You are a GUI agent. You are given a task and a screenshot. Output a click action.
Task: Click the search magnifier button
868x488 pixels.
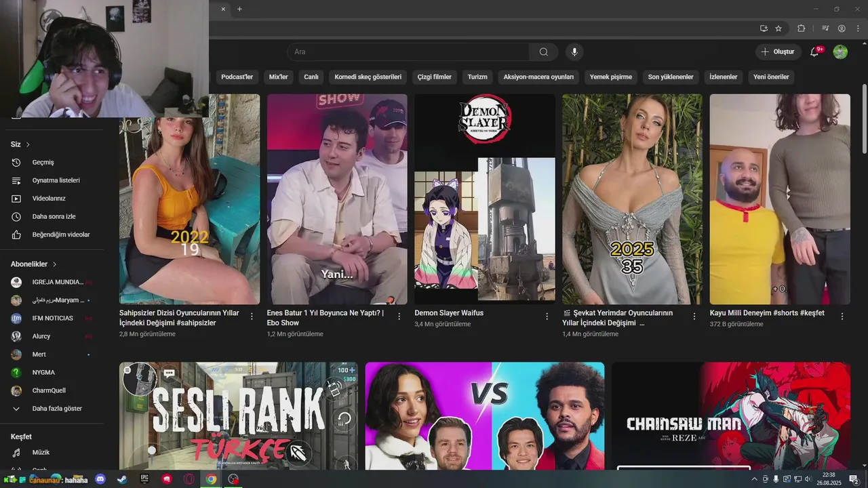[544, 52]
